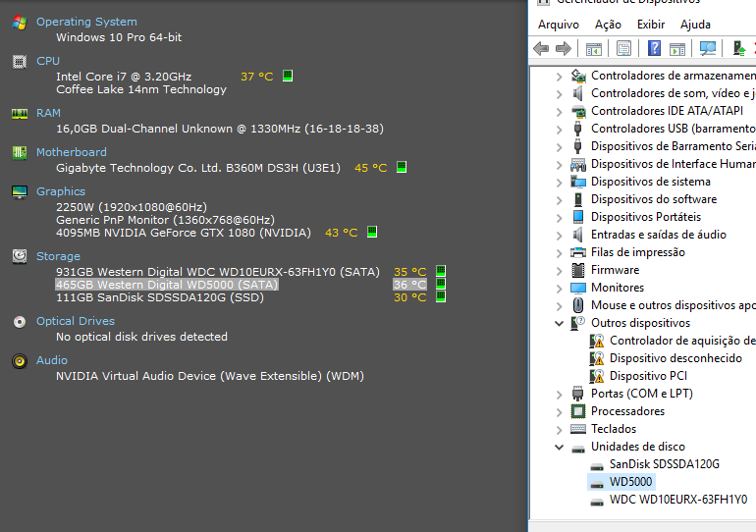Open the Motherboard section link
The image size is (756, 532).
[x=72, y=152]
